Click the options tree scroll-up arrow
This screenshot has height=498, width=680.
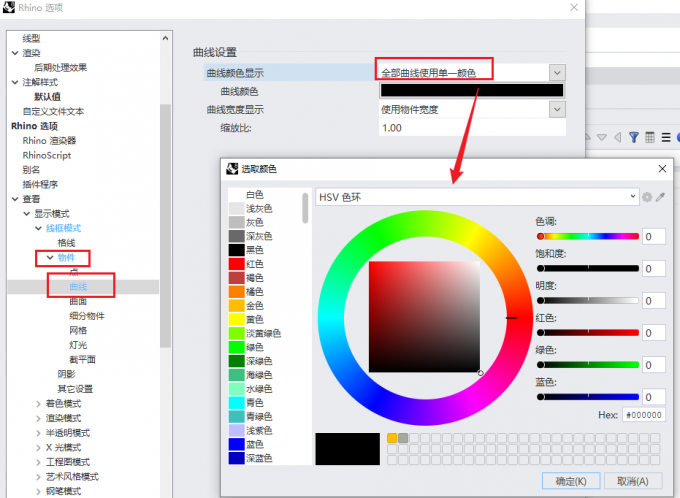coord(165,38)
